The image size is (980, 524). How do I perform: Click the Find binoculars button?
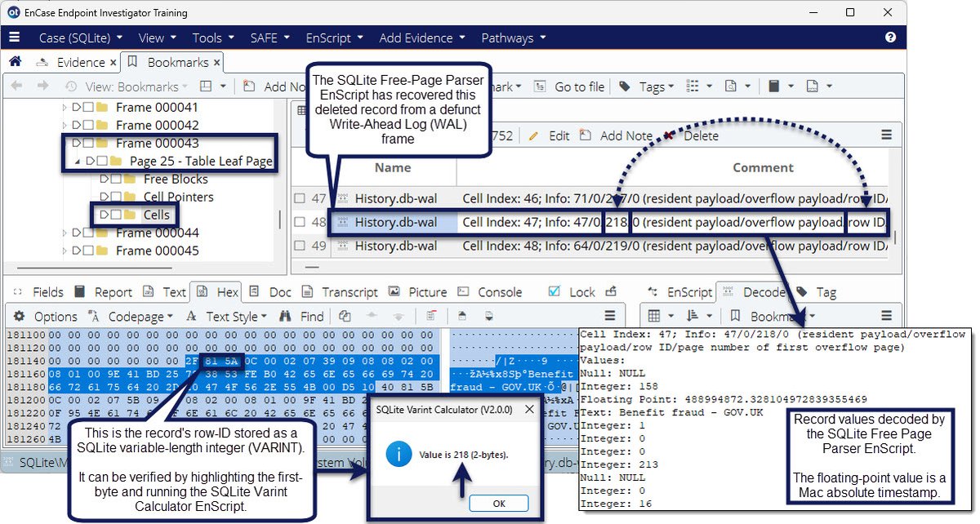click(x=301, y=316)
